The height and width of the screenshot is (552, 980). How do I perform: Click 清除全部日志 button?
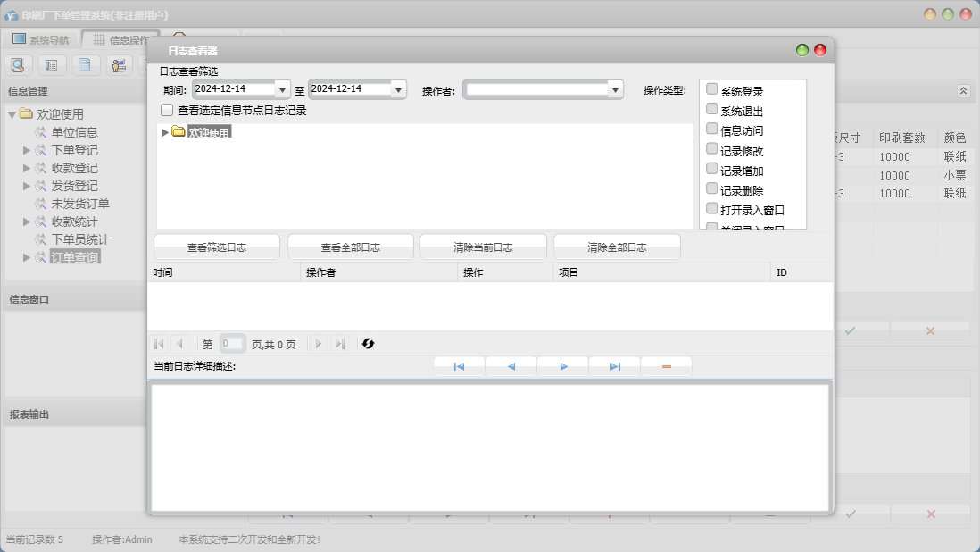[617, 247]
